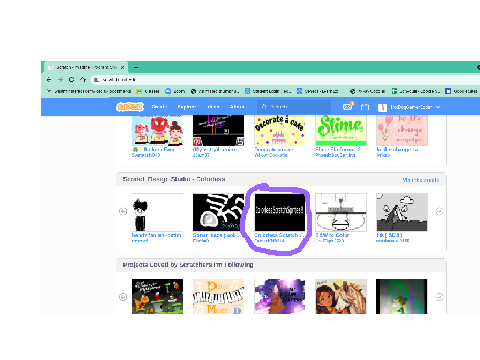Expand the account username dropdown
Viewport: 480px width, 360px height.
click(x=409, y=107)
